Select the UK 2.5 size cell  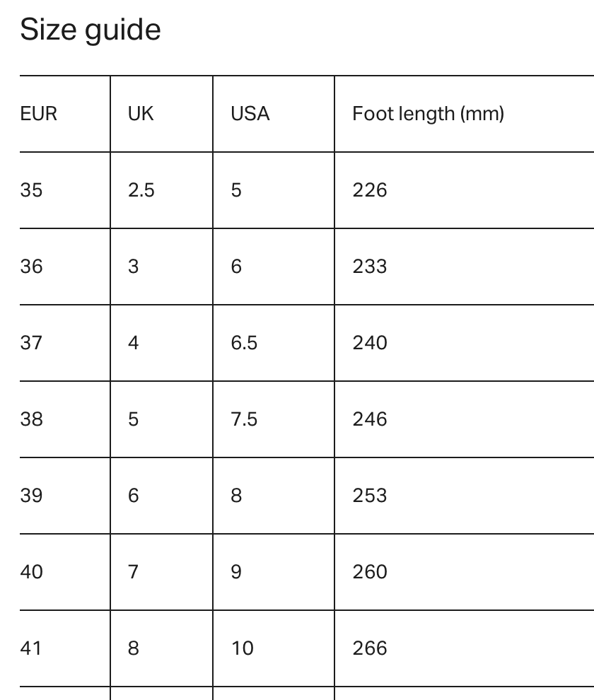pos(141,190)
